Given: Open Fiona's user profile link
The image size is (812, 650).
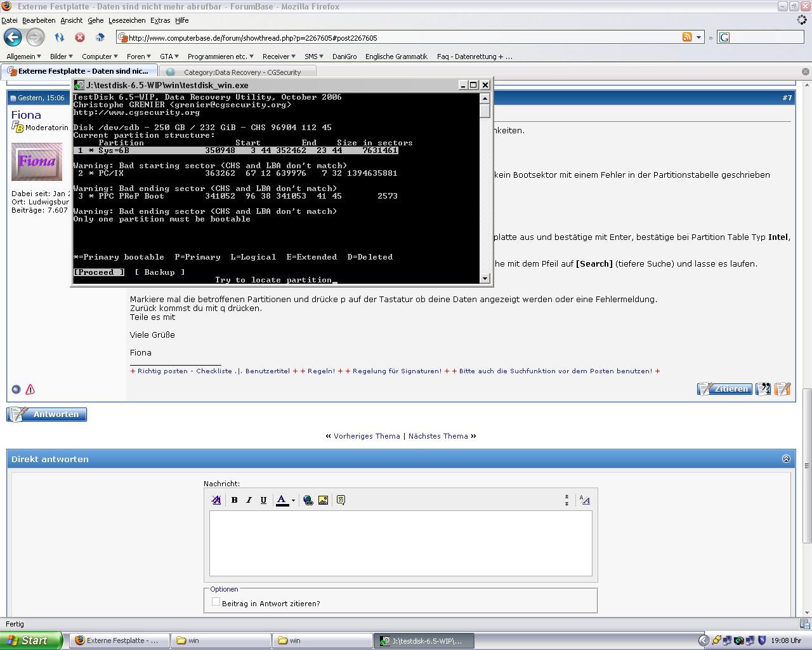Looking at the screenshot, I should tap(26, 115).
